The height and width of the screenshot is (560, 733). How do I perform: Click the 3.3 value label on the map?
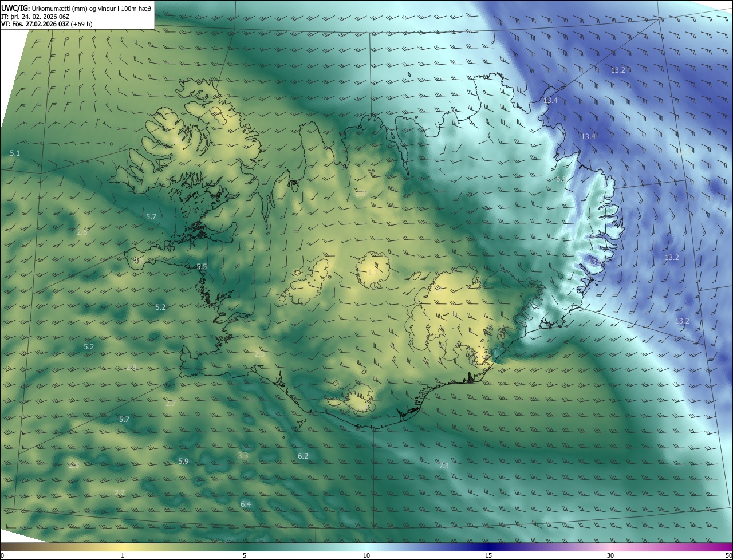[243, 455]
